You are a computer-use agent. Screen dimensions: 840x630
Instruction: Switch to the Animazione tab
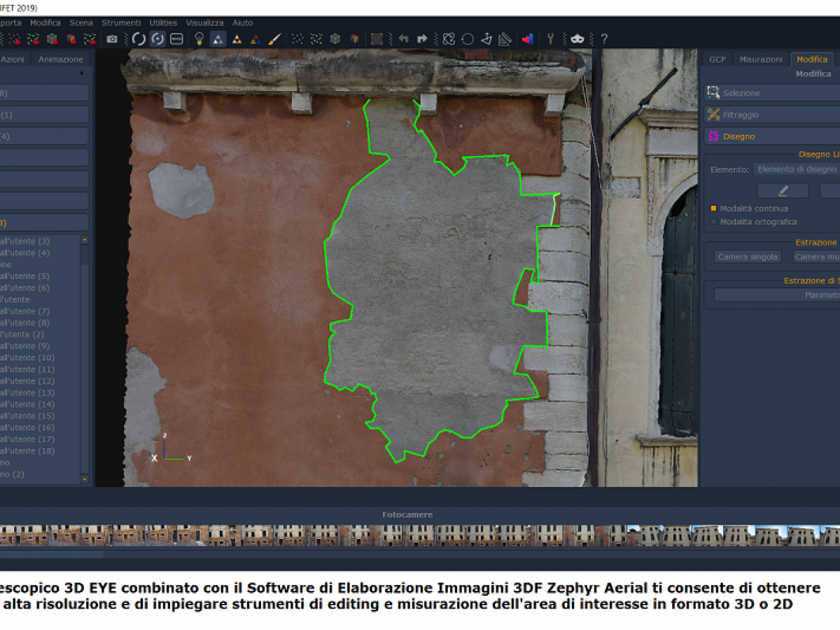pos(61,59)
